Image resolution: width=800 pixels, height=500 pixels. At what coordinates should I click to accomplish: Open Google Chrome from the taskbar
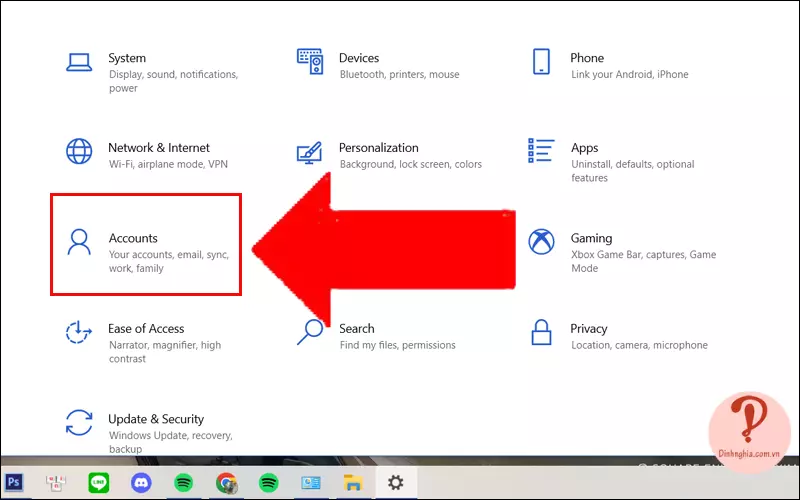[226, 482]
